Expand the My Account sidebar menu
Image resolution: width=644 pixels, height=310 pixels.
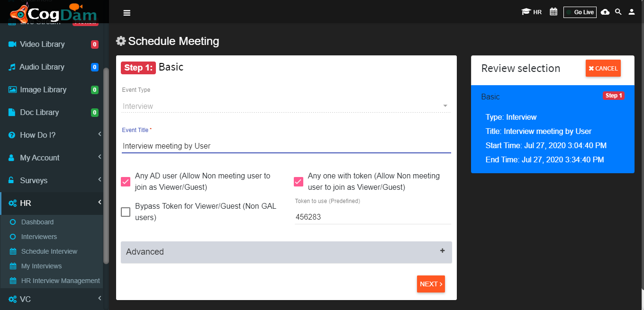(51, 158)
